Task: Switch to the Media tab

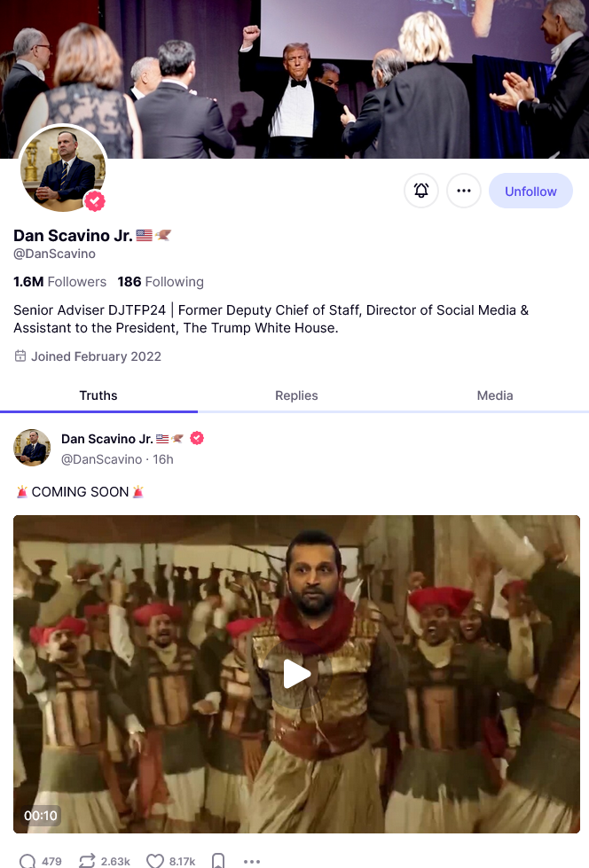Action: click(x=495, y=395)
